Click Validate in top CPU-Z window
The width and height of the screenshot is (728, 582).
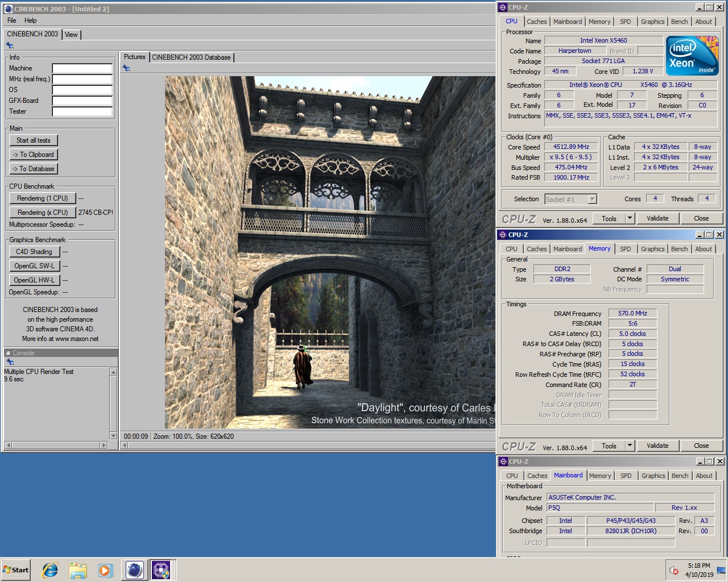click(x=657, y=218)
